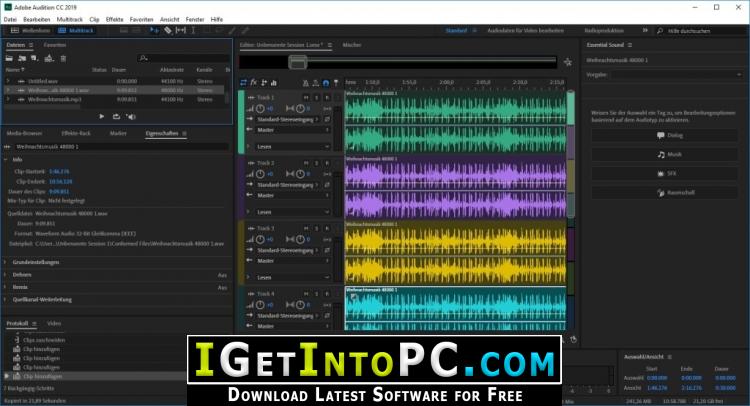Arm Track 1 for recording with R

(327, 98)
